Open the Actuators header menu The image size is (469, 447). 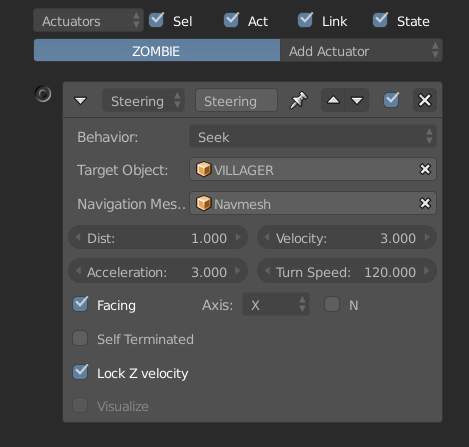pyautogui.click(x=88, y=21)
